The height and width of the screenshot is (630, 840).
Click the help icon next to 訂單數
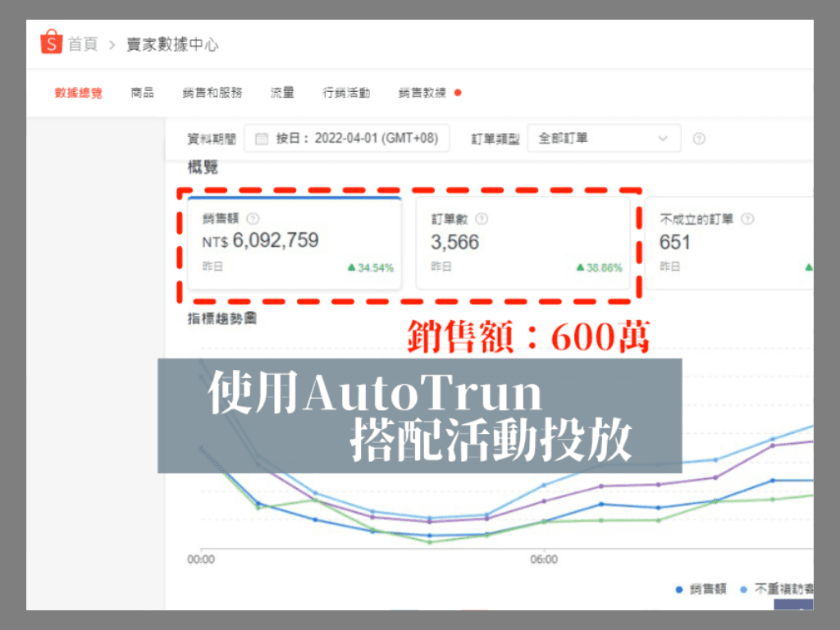click(482, 218)
